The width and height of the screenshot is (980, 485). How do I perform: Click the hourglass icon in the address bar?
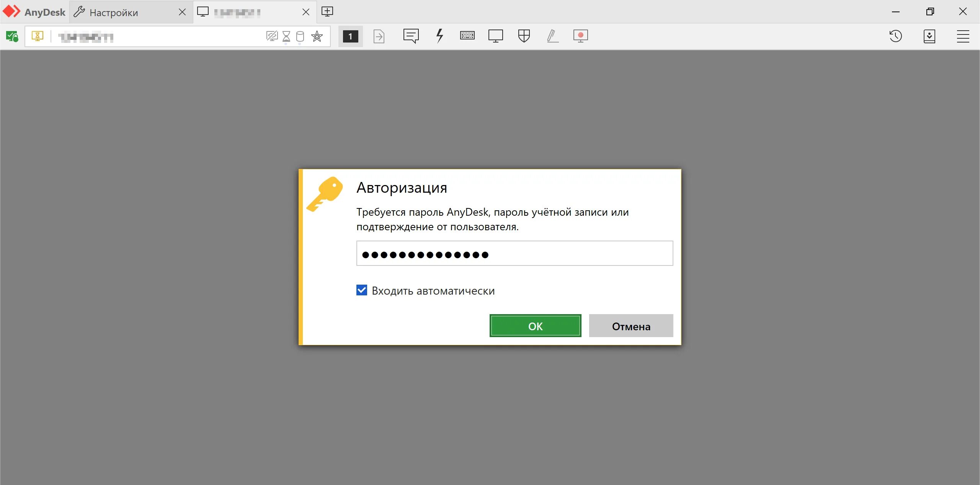[286, 36]
